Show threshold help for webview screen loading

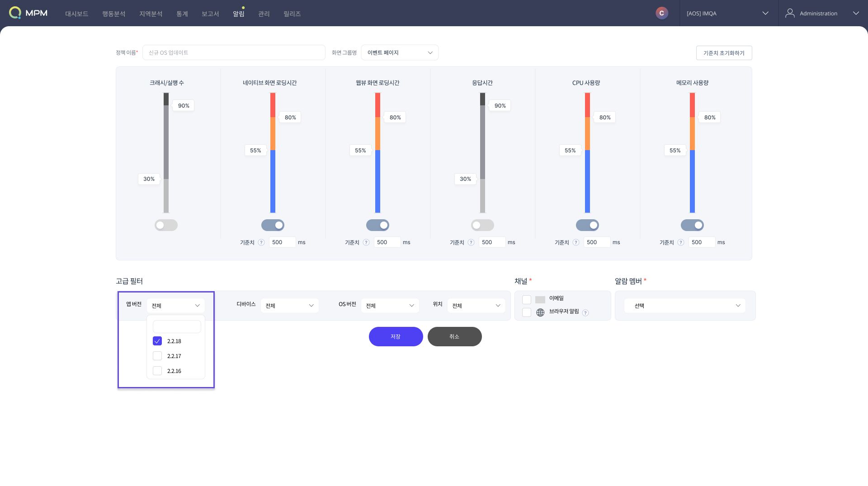coord(366,242)
